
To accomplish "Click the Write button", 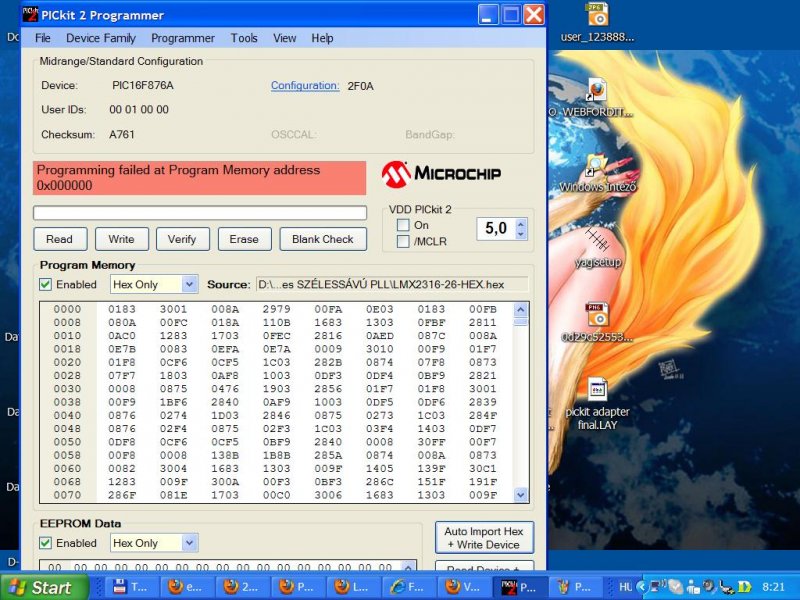I will [121, 239].
